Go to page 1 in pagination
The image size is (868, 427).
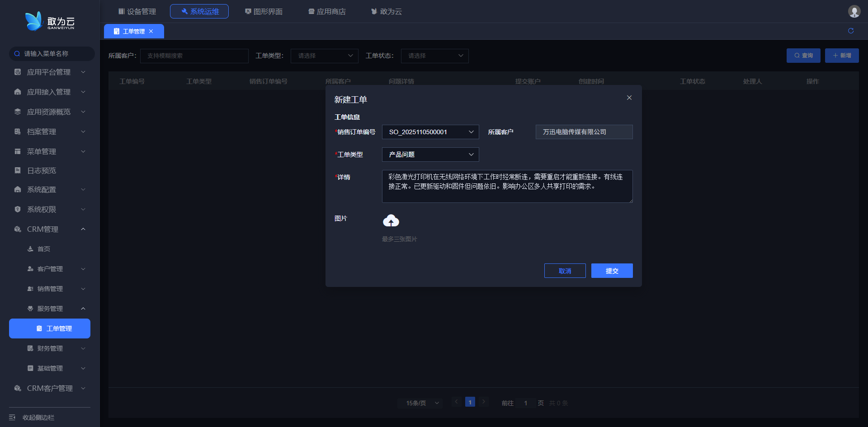pyautogui.click(x=470, y=402)
